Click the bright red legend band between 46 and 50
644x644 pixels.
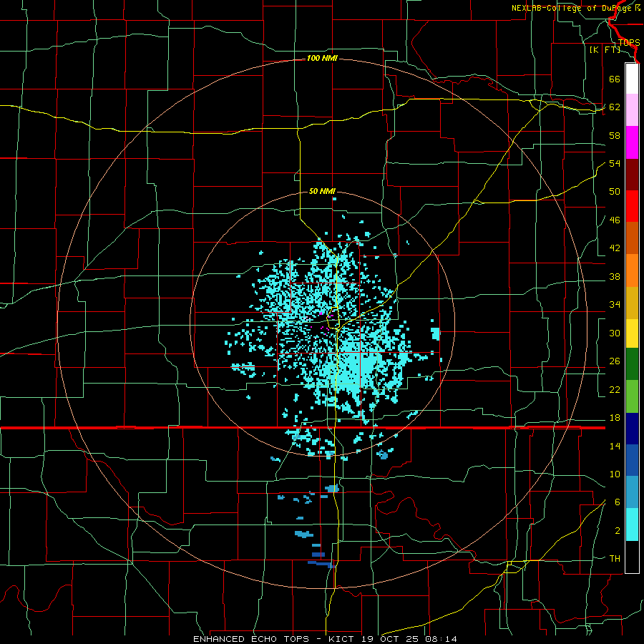[x=632, y=207]
